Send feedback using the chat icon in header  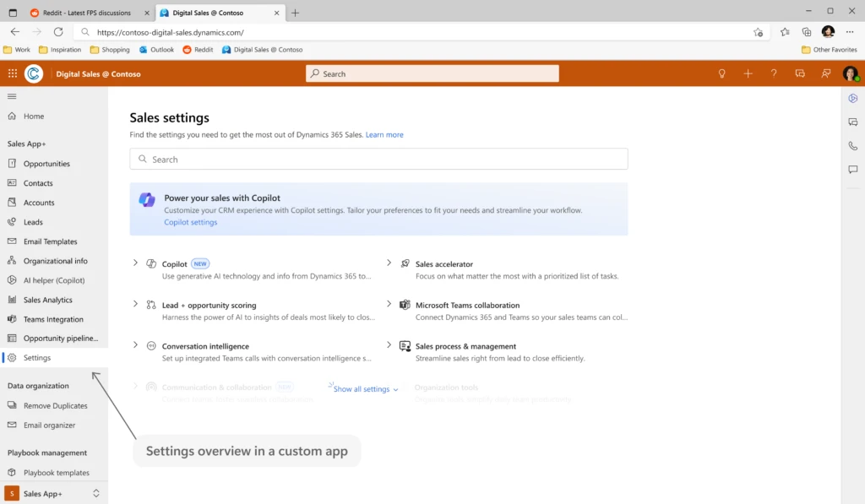point(800,74)
